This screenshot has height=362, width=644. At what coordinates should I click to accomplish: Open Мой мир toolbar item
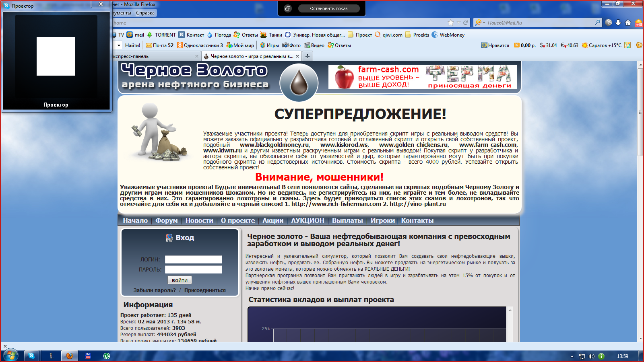240,45
